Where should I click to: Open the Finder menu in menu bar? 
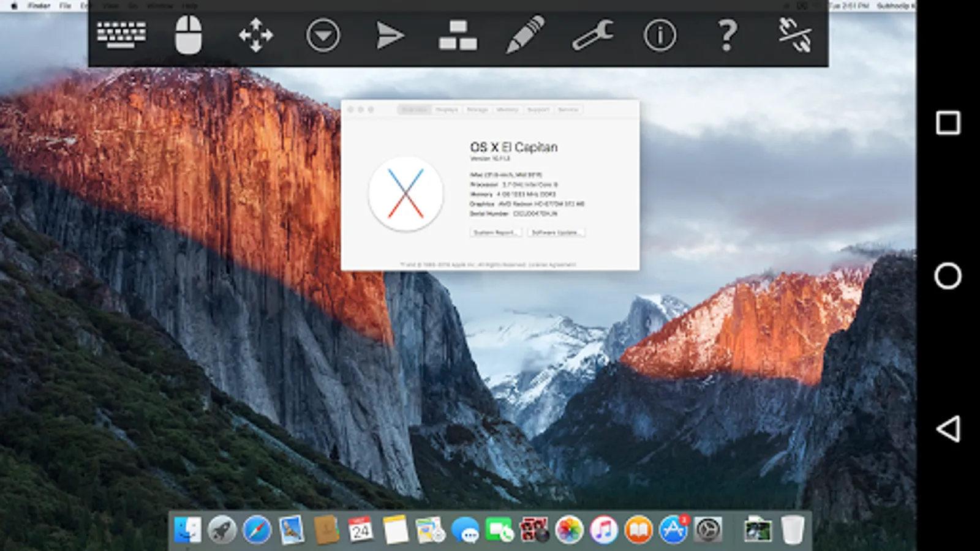click(40, 6)
